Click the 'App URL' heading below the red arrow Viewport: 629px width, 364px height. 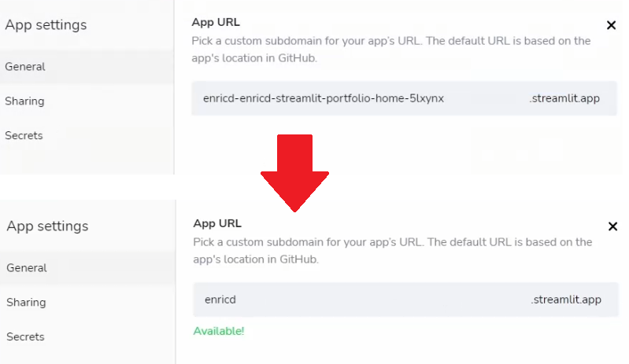tap(217, 223)
